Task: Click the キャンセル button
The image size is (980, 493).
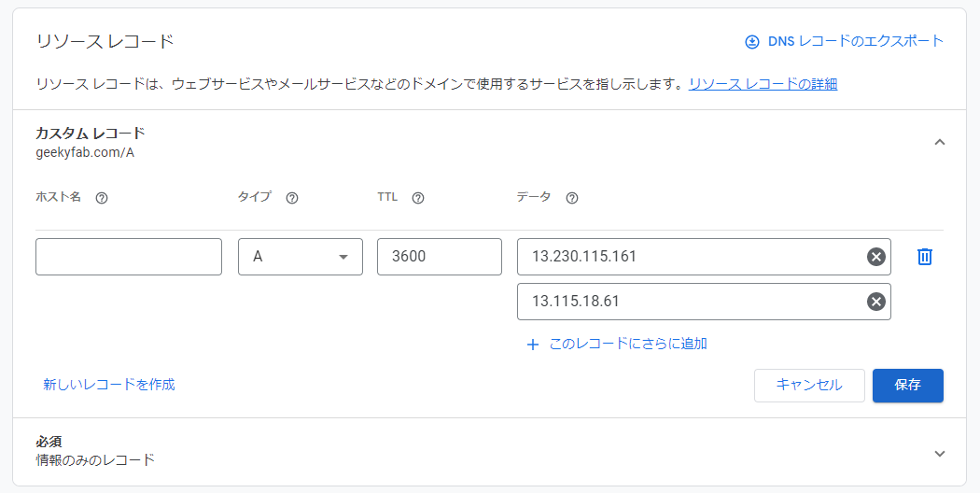Action: tap(809, 386)
